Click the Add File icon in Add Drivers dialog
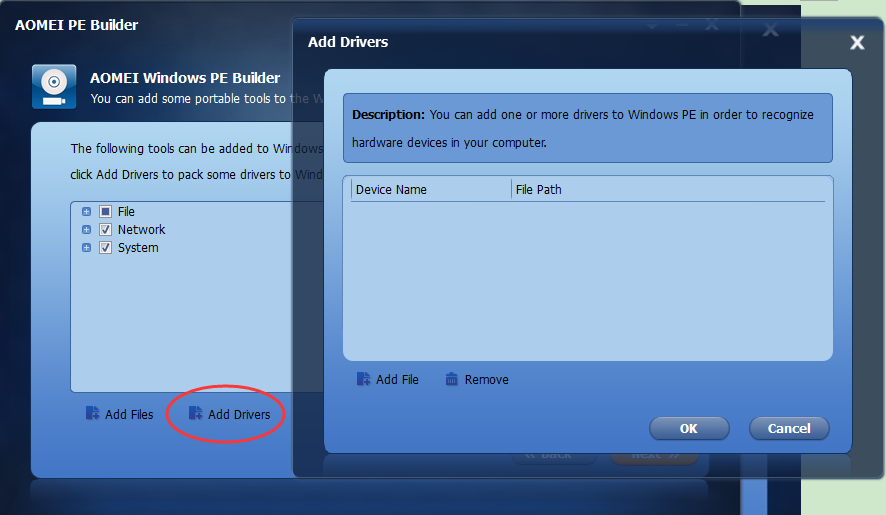 363,379
